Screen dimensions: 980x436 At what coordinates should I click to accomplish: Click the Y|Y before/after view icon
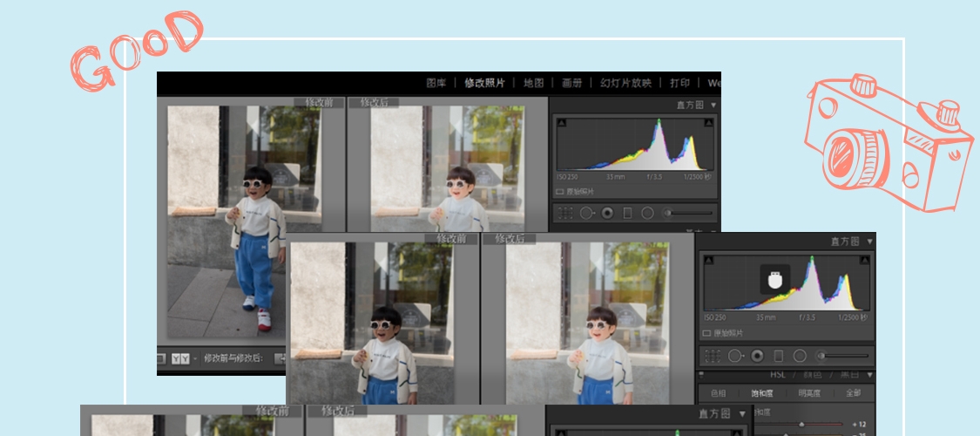click(181, 358)
